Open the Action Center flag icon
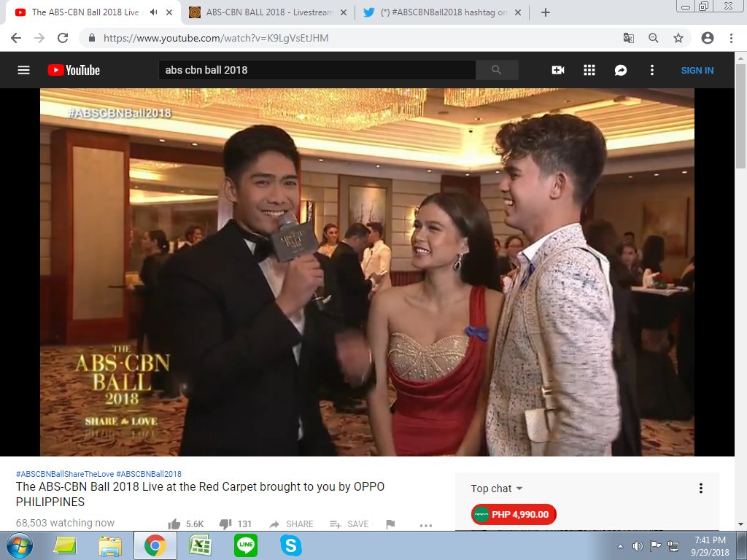This screenshot has width=747, height=560. pos(656,546)
